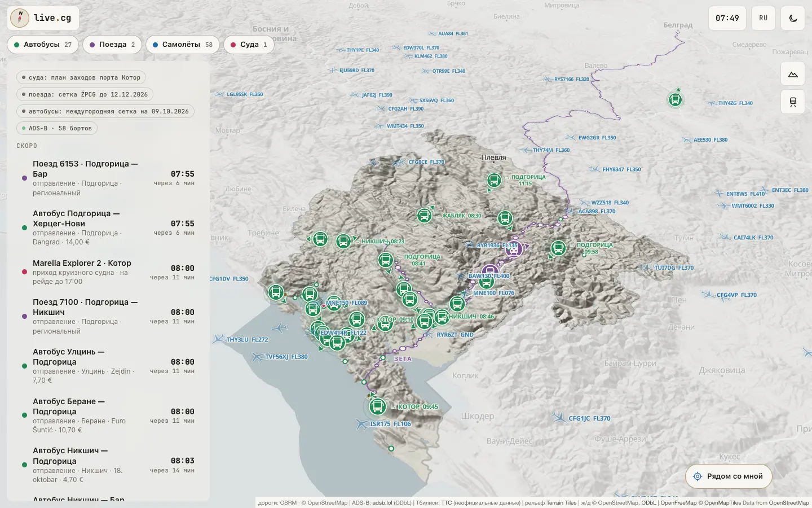The width and height of the screenshot is (812, 508).
Task: Select the bus marker labeled ПОДГОРИЦА 08:41
Action: [386, 260]
